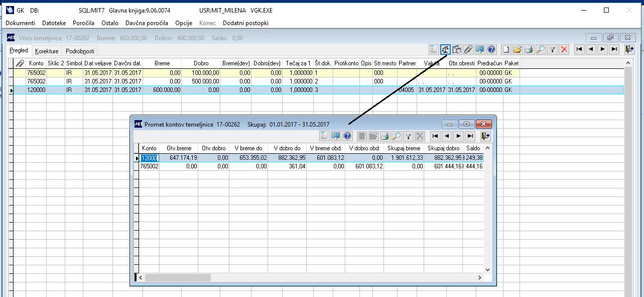Create new entry with blank page icon in main toolbar

coord(506,49)
